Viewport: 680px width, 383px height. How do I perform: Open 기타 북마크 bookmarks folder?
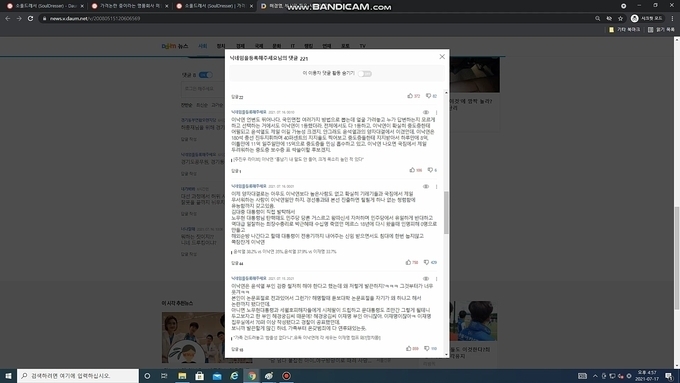[x=624, y=29]
